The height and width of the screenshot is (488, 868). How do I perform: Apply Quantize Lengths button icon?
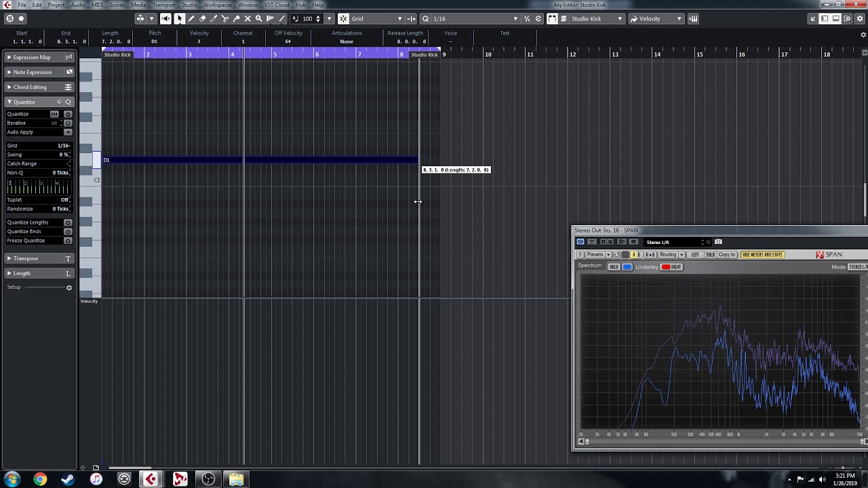point(68,222)
